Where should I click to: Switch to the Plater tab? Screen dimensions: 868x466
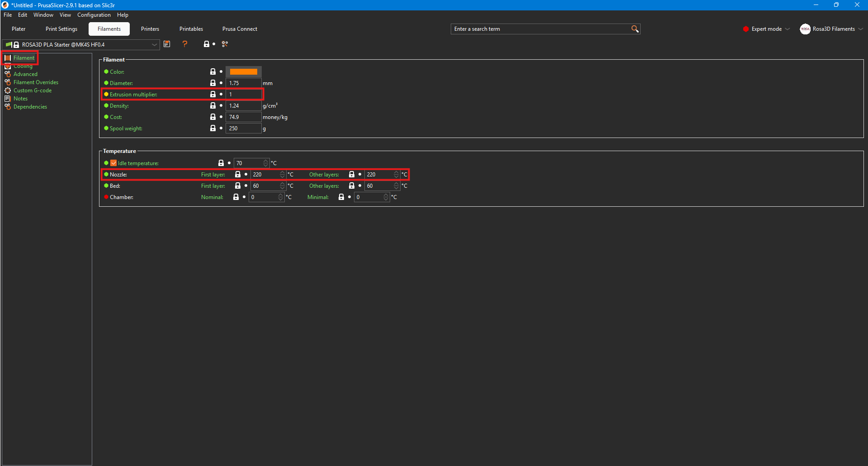click(x=19, y=29)
